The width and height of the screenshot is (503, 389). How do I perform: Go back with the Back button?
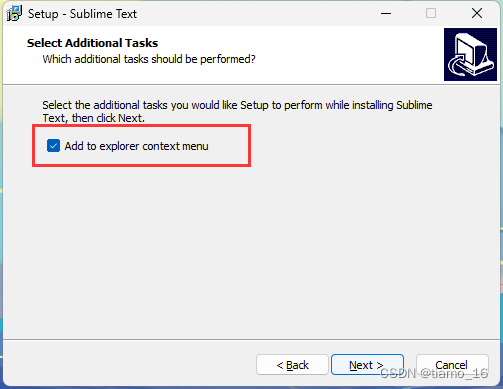point(292,365)
